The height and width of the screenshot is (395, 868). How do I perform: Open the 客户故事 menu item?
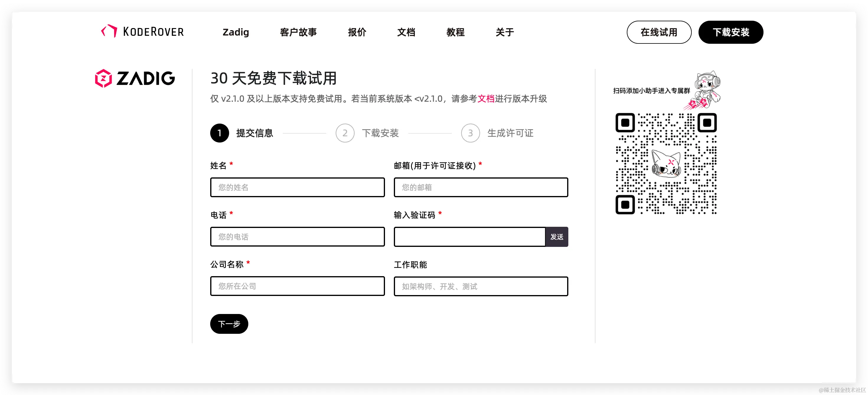click(x=298, y=32)
